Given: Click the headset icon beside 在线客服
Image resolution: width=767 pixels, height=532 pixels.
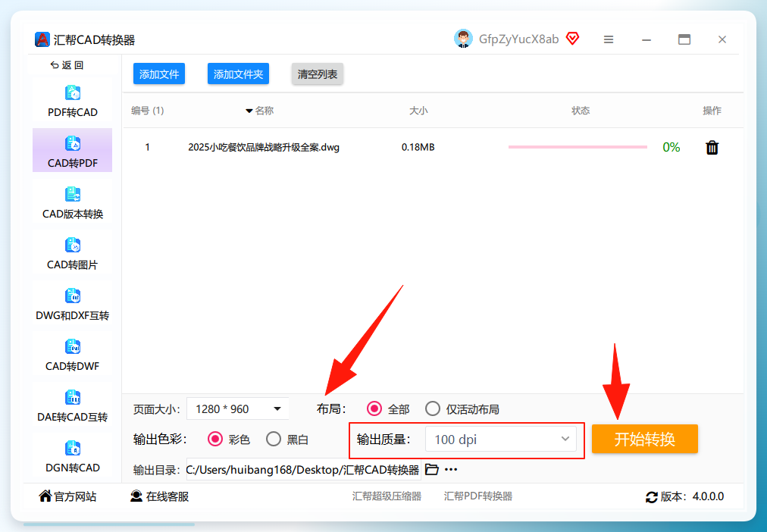Looking at the screenshot, I should click(x=136, y=496).
